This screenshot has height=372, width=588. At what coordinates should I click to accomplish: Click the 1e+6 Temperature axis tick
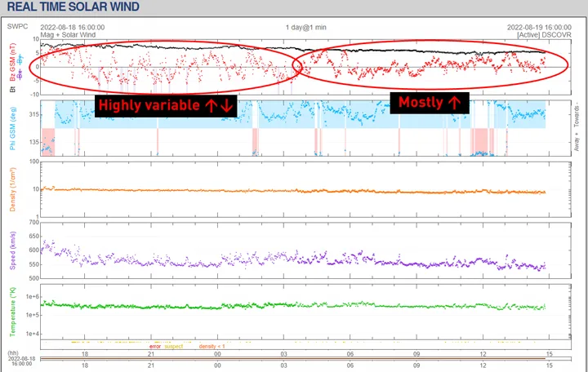click(x=32, y=297)
